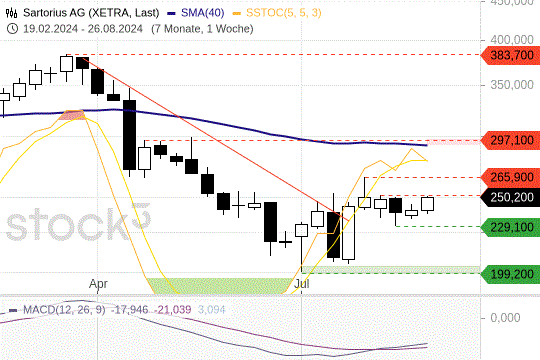Viewport: 540px width, 360px height.
Task: Click the 350,000 axis label
Action: (512, 85)
